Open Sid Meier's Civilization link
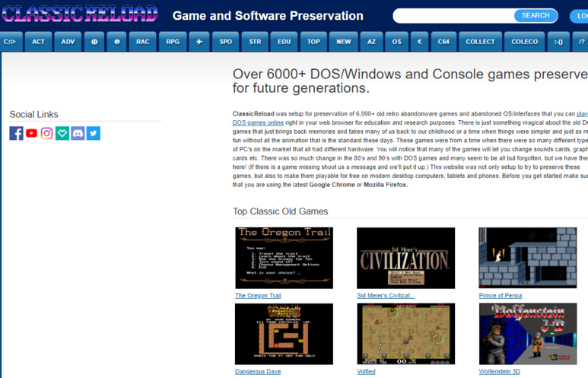 tap(386, 296)
